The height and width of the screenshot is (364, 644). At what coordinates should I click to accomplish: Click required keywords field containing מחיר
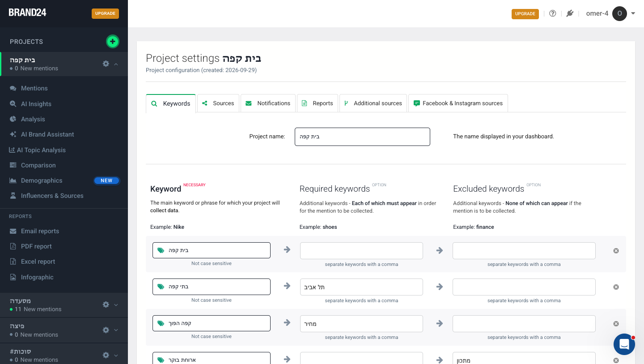pos(361,324)
